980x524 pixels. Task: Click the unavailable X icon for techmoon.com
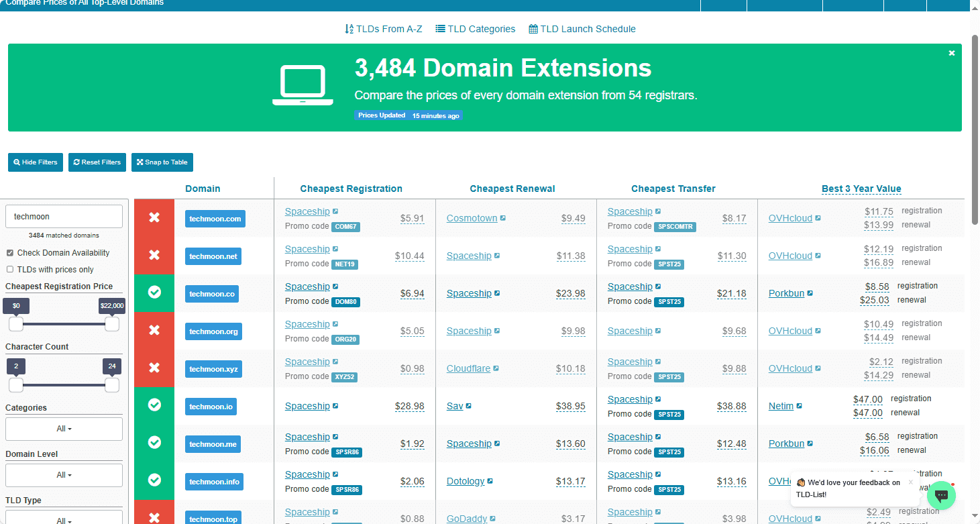(154, 218)
